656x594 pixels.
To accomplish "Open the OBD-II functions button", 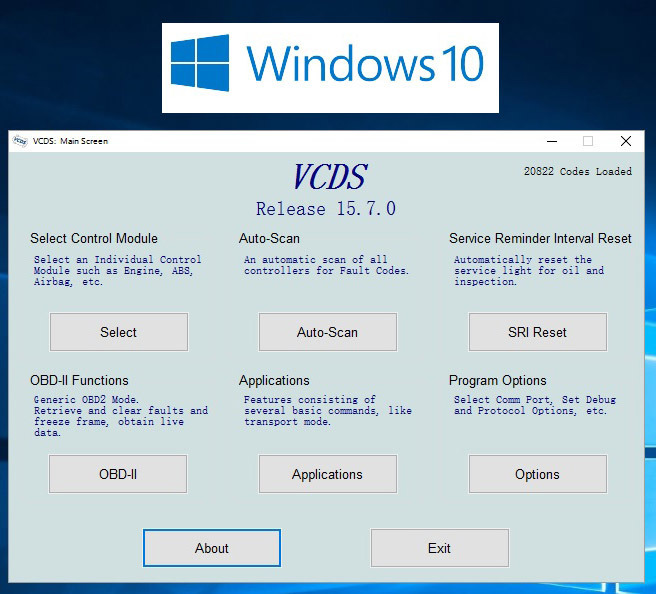I will tap(118, 474).
